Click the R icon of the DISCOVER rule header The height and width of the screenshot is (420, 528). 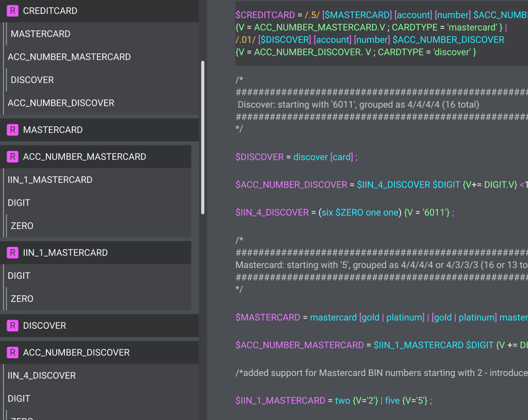pos(13,326)
